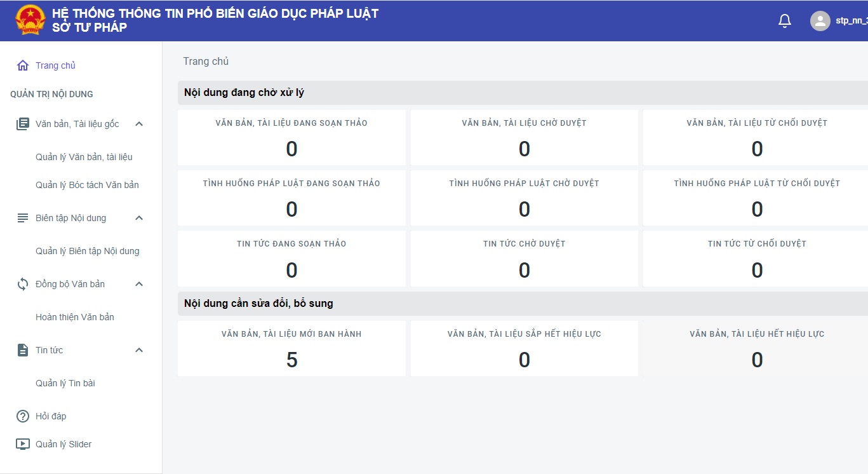This screenshot has height=474, width=868.
Task: Go to Quản lý Biên tập Nội dung
Action: pyautogui.click(x=88, y=251)
